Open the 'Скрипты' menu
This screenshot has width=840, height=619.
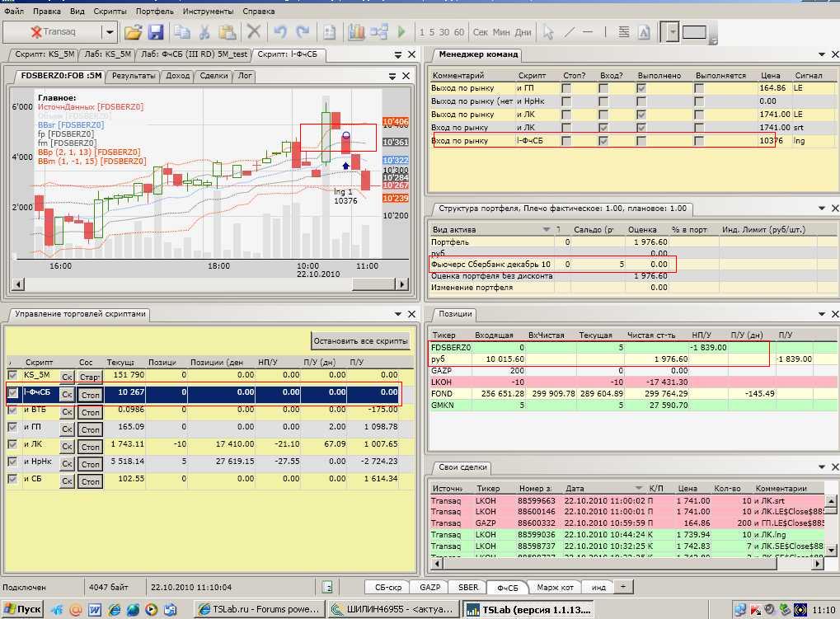click(110, 12)
